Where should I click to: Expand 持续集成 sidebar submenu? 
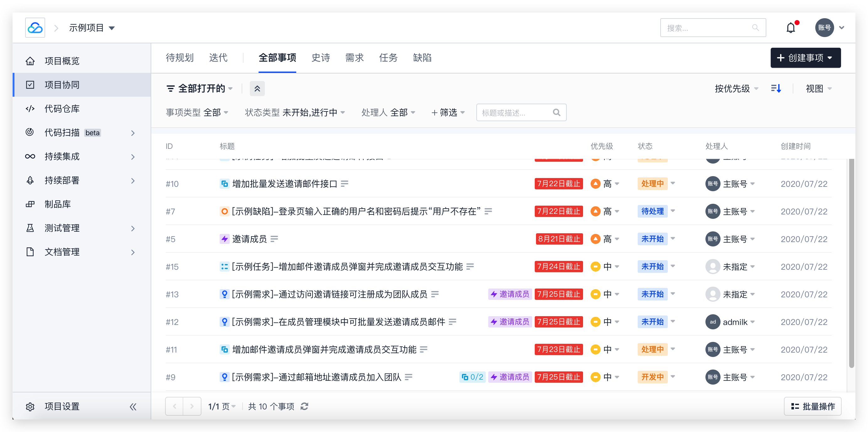click(133, 157)
